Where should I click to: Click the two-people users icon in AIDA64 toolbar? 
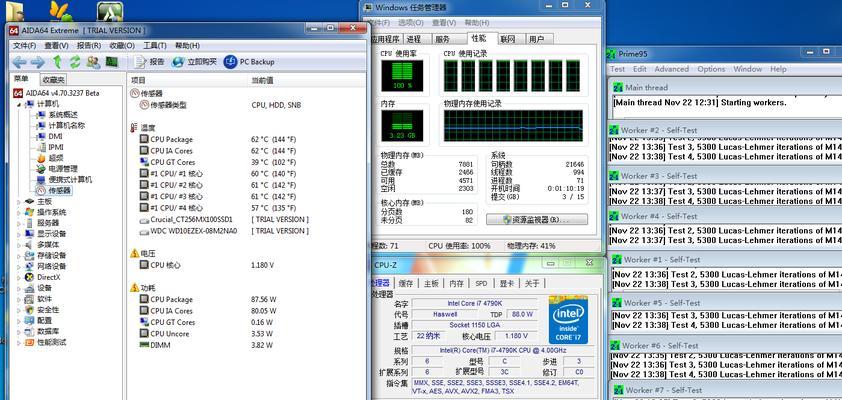tap(93, 62)
